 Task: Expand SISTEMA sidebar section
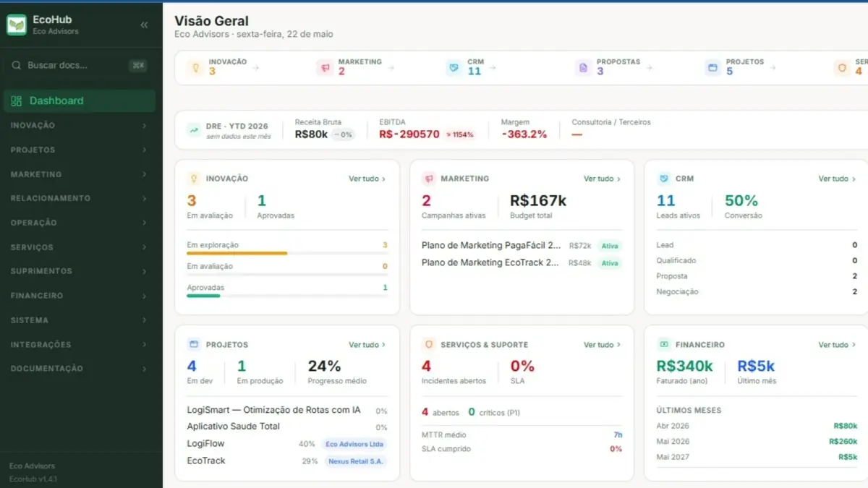(x=78, y=320)
